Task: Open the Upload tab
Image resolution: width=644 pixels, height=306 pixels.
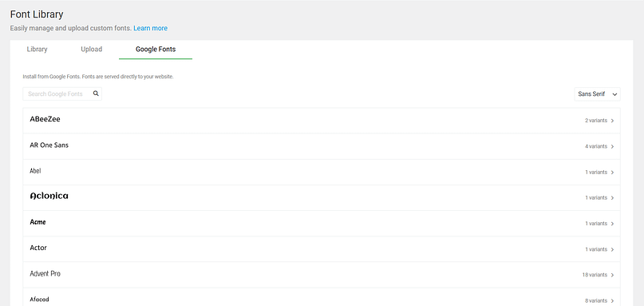Action: click(x=91, y=49)
